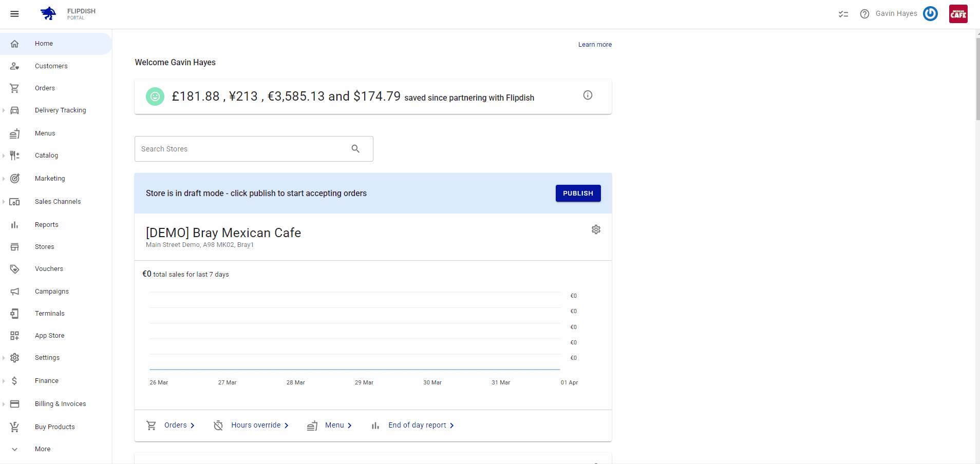Click the Finance dollar icon
This screenshot has width=980, height=464.
(14, 381)
